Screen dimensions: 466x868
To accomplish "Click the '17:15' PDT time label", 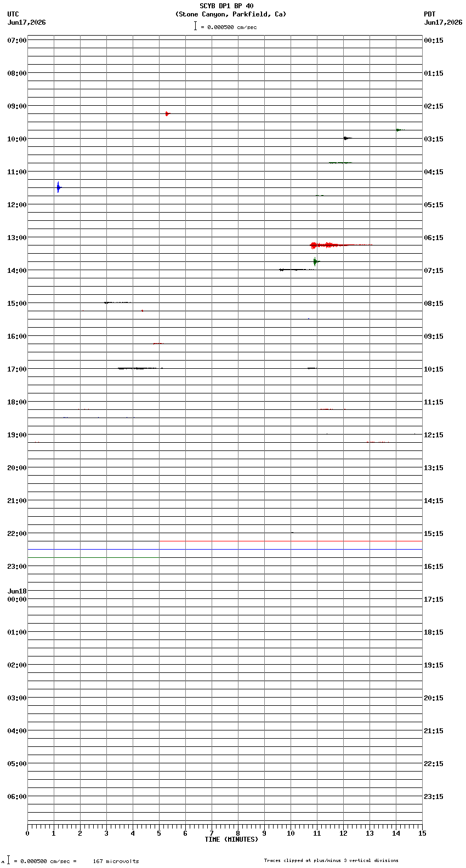I will (434, 599).
